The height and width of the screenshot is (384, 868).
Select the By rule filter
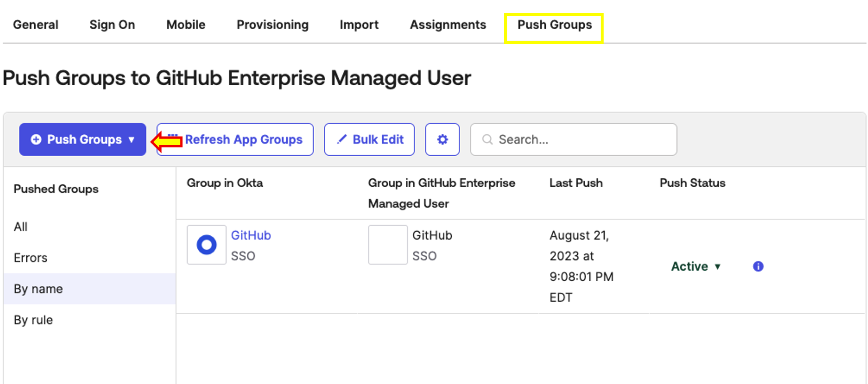coord(90,320)
